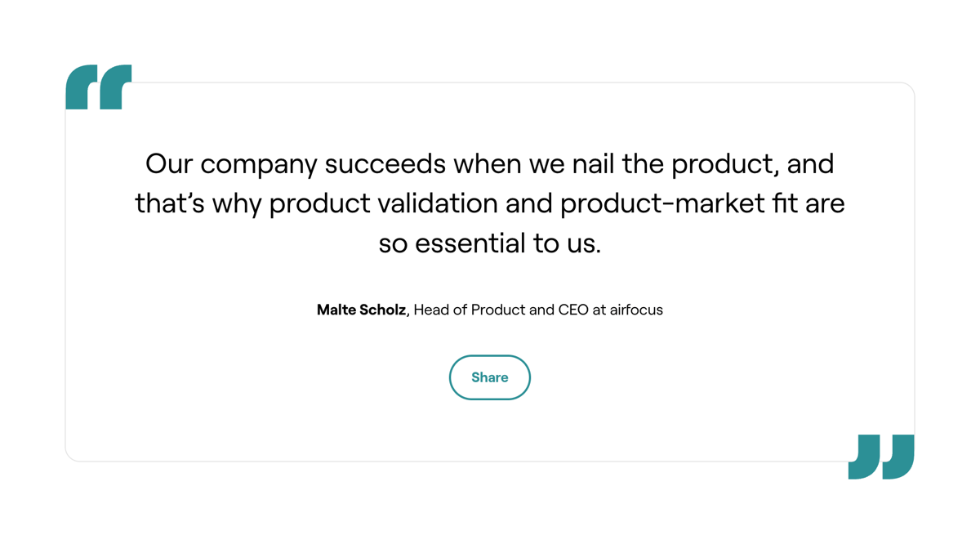Click the left stroke of the closing quote icon
The height and width of the screenshot is (544, 980).
864,455
